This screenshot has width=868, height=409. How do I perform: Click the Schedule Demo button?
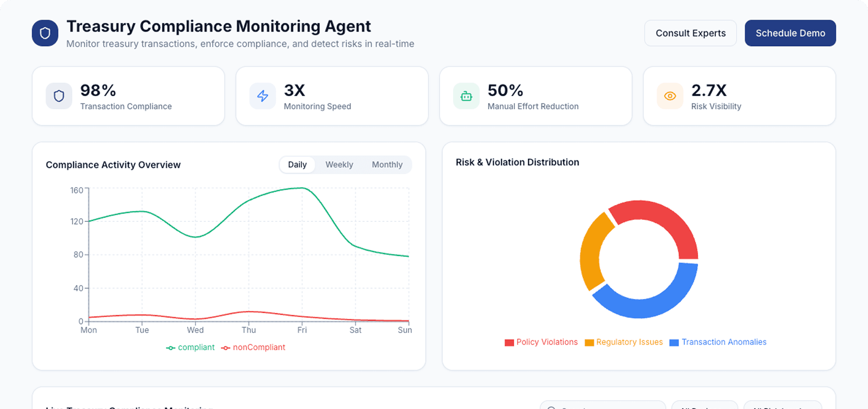(x=791, y=33)
